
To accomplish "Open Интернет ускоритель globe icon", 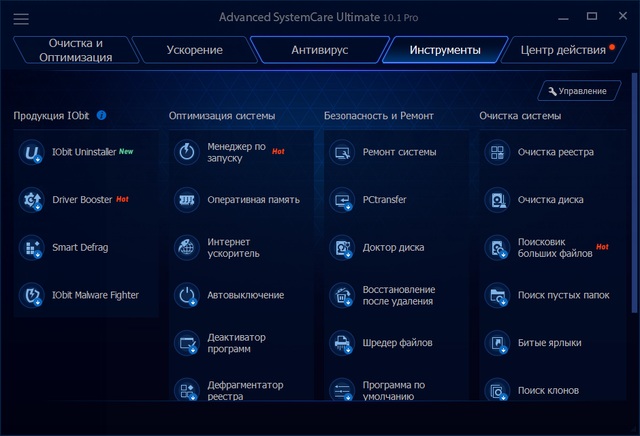I will click(187, 247).
